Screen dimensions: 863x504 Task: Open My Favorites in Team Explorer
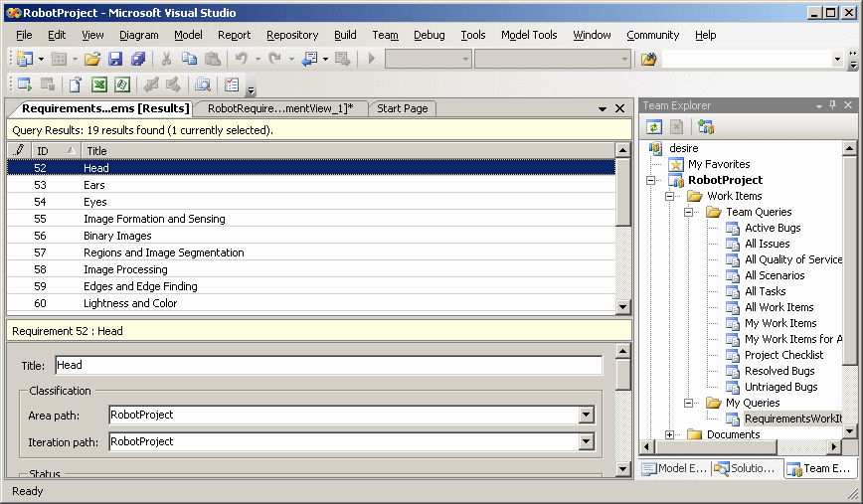(x=719, y=164)
